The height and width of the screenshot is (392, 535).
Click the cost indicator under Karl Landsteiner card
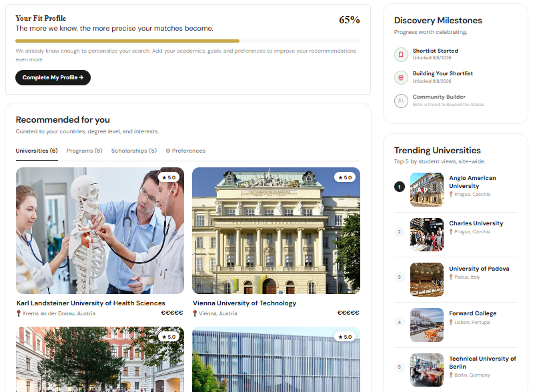[x=172, y=313]
